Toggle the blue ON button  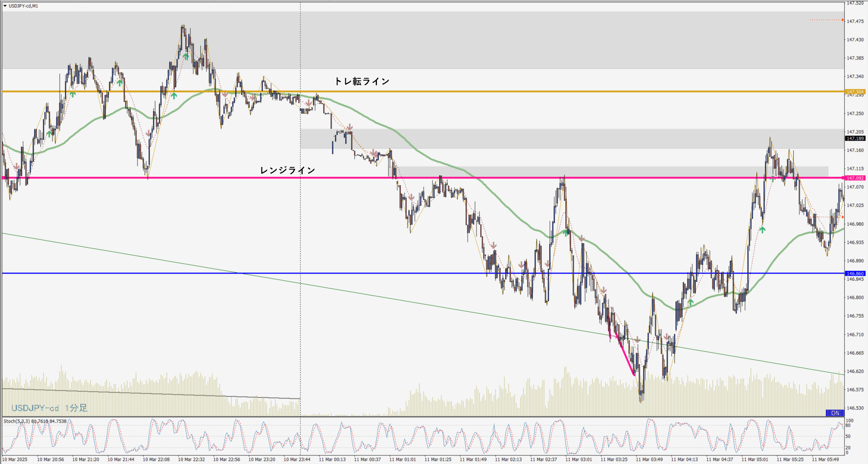(835, 413)
